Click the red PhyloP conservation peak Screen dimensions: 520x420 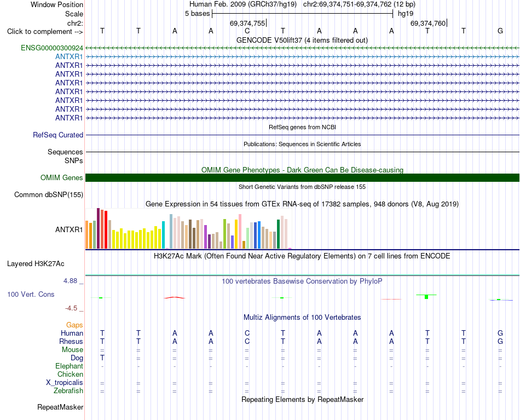point(175,297)
